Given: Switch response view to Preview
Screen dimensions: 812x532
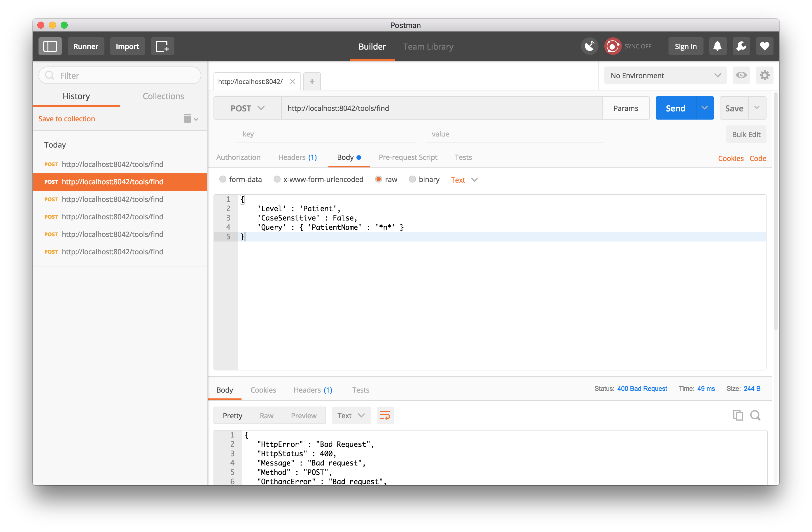Looking at the screenshot, I should coord(304,415).
